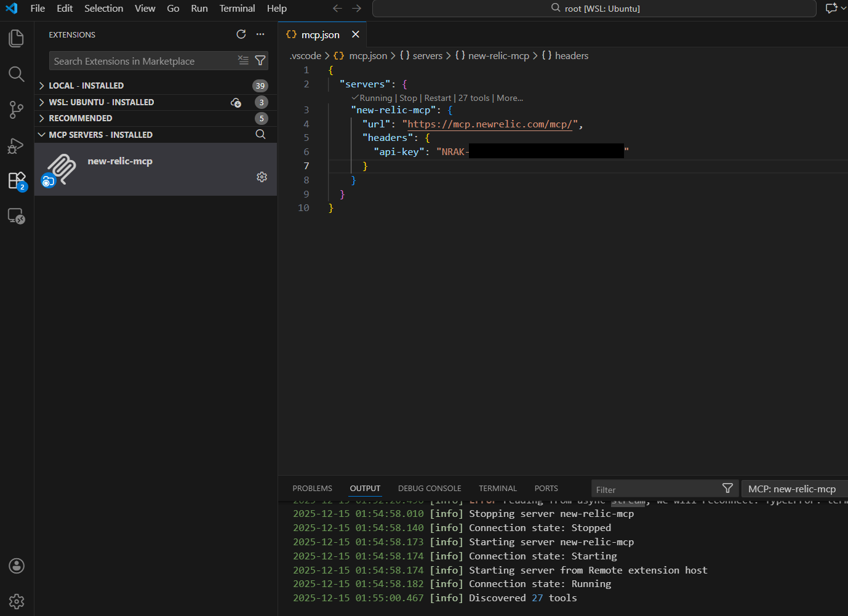The width and height of the screenshot is (848, 616).
Task: Open more actions in the Extensions panel
Action: pyautogui.click(x=260, y=34)
